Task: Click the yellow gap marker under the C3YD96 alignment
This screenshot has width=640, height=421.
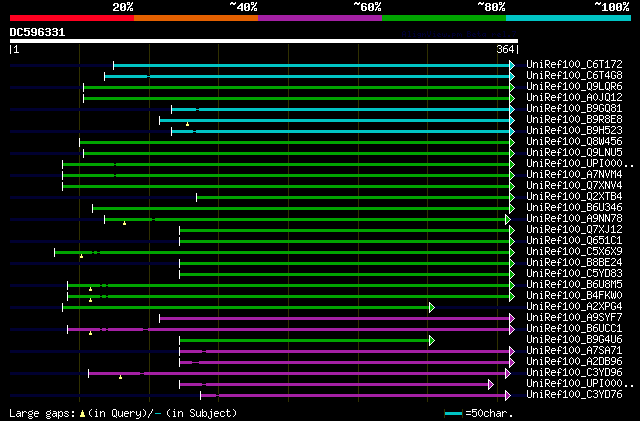Action: (120, 377)
